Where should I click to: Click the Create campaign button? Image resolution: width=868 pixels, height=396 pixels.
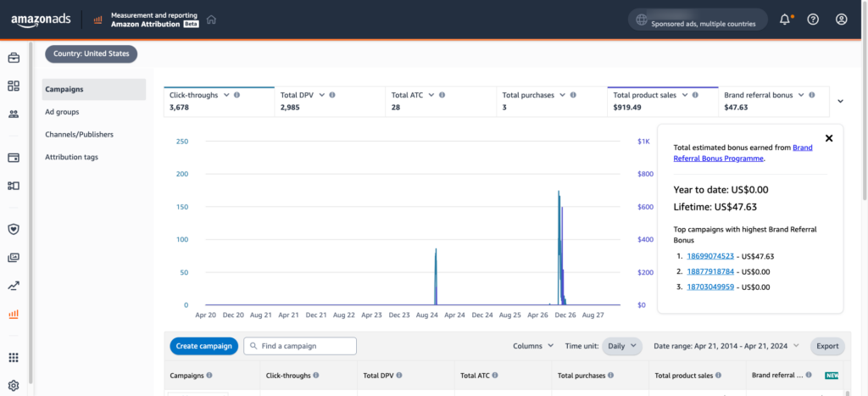(203, 346)
